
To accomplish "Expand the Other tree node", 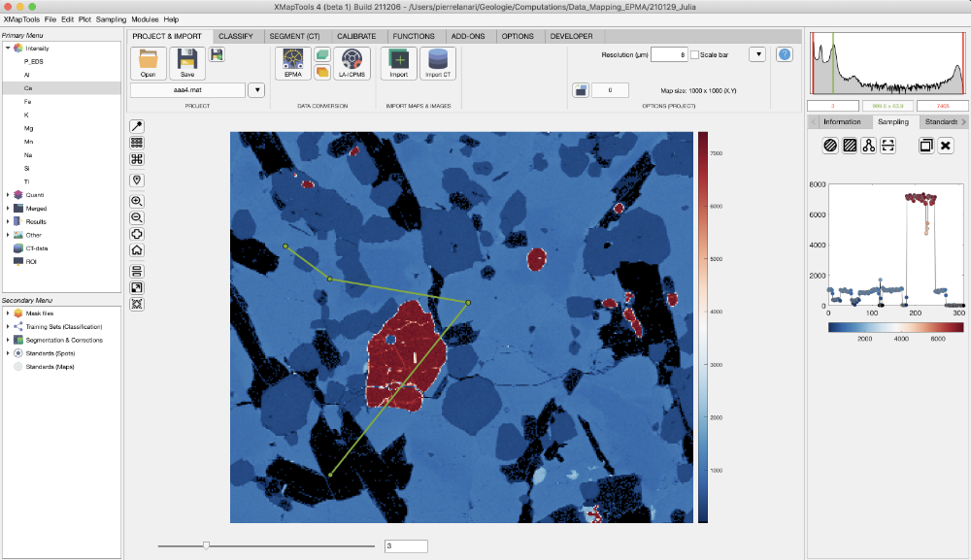I will point(8,235).
